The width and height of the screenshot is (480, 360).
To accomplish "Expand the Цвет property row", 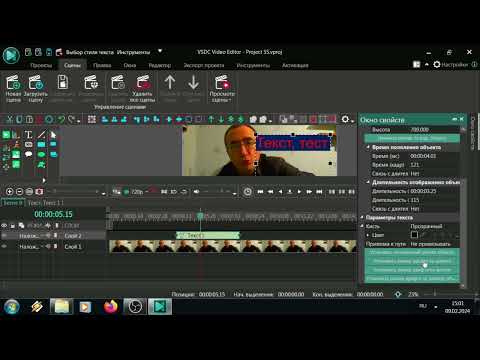I will click(x=368, y=235).
